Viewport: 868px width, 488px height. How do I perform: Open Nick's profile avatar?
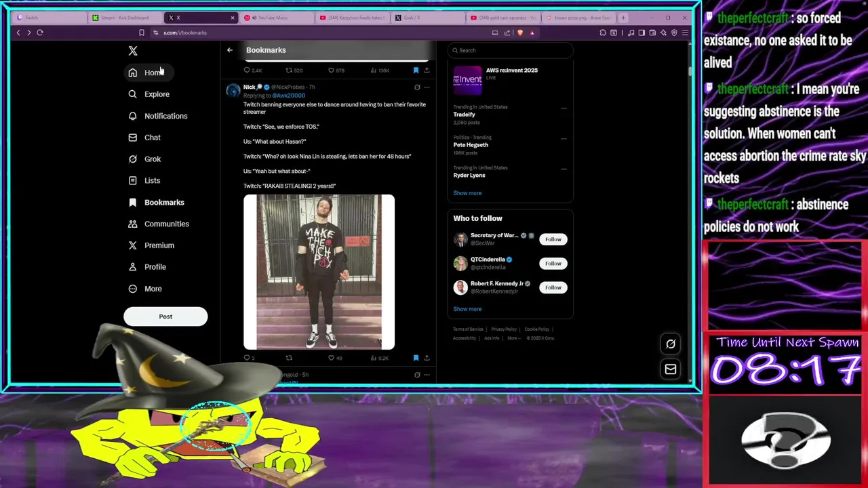click(x=233, y=91)
